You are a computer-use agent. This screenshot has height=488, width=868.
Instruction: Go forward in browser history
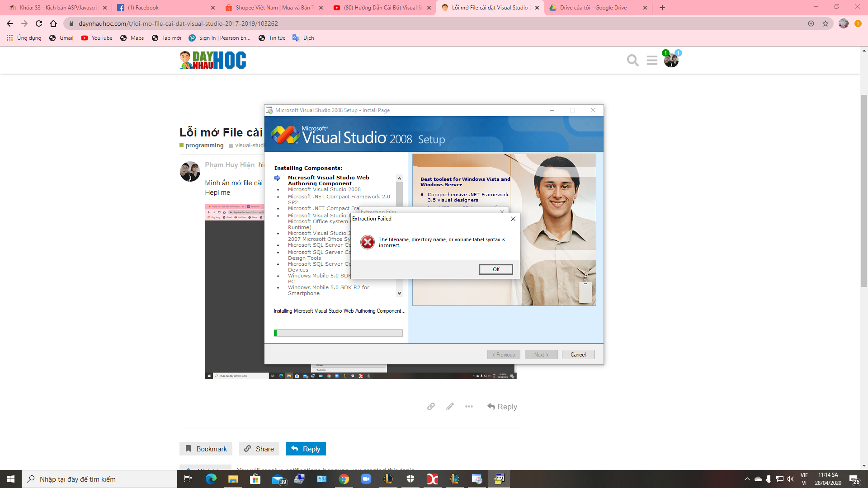(x=24, y=23)
